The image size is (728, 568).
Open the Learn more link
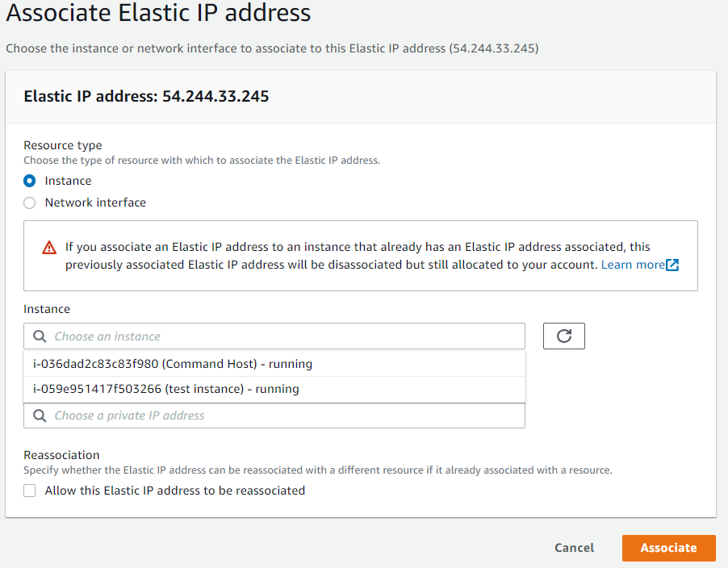pyautogui.click(x=634, y=264)
